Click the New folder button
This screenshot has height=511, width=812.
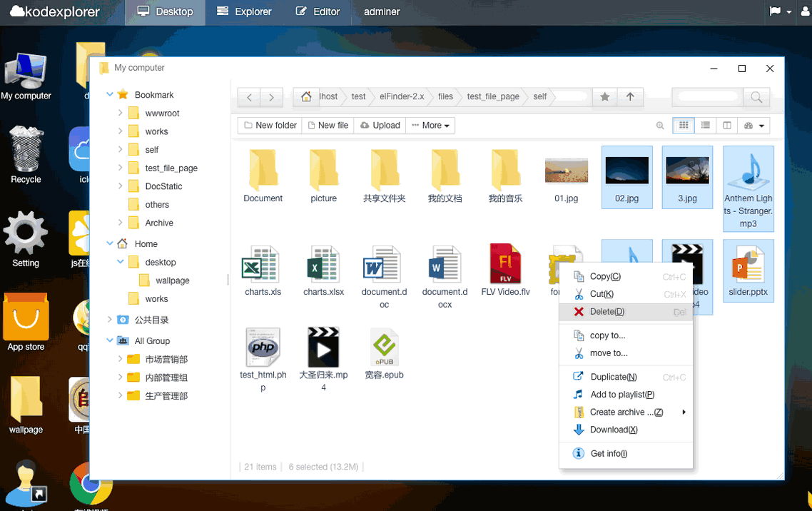point(270,126)
